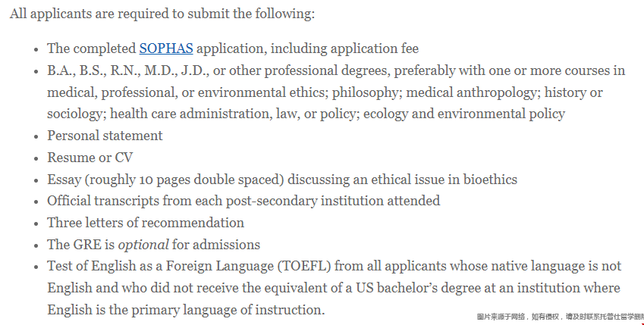Select the "Resume or CV" list item
The width and height of the screenshot is (644, 325).
point(90,158)
